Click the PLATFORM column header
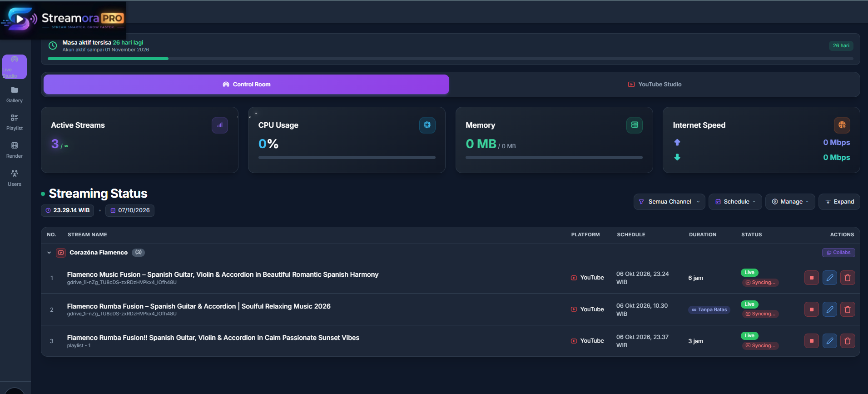 [x=585, y=235]
